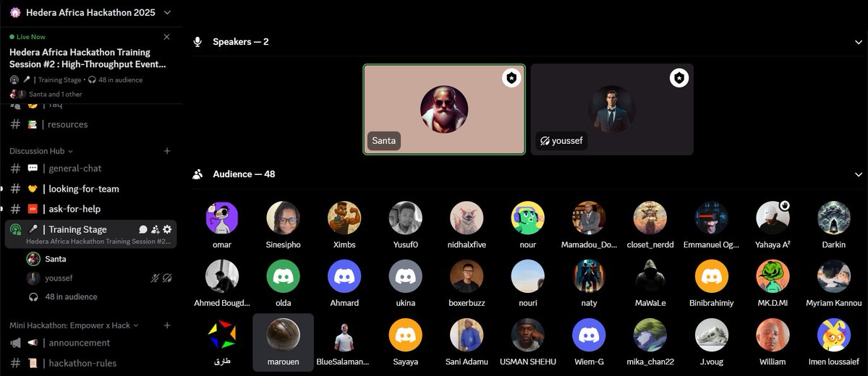Click nidhalxfive's avatar in audience

[x=467, y=218]
